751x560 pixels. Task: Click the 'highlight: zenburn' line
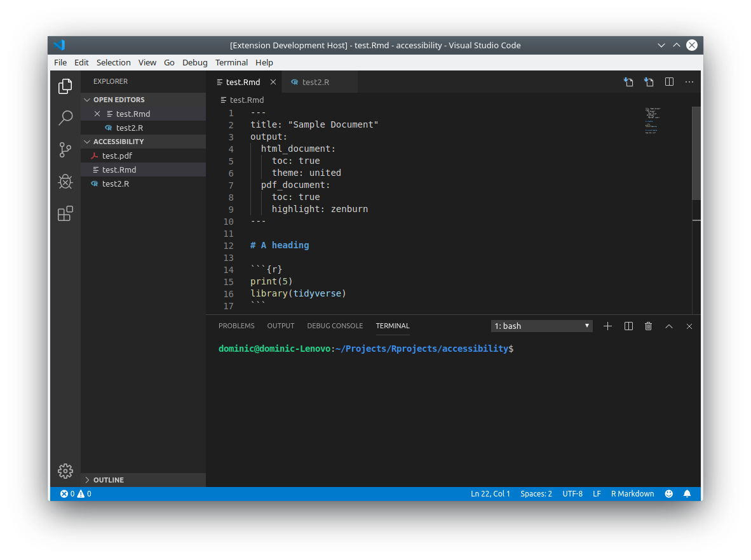[320, 209]
